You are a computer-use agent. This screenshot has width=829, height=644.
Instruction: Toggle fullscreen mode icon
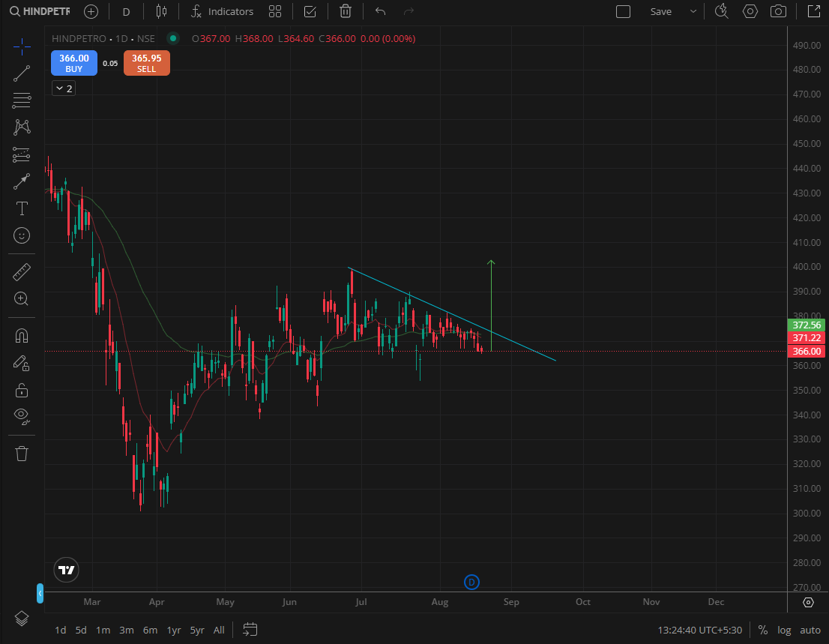coord(814,11)
